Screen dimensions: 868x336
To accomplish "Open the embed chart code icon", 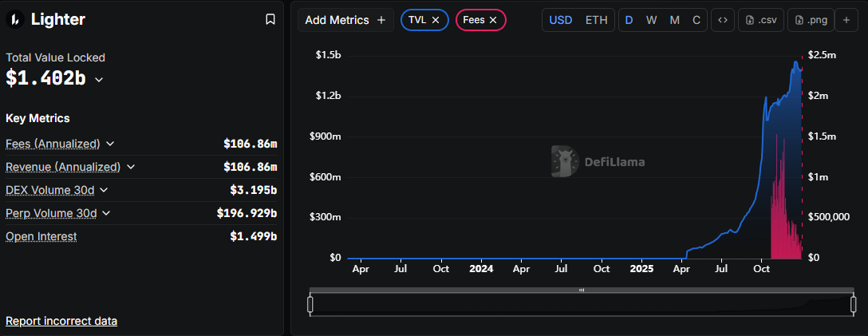I will pos(722,20).
